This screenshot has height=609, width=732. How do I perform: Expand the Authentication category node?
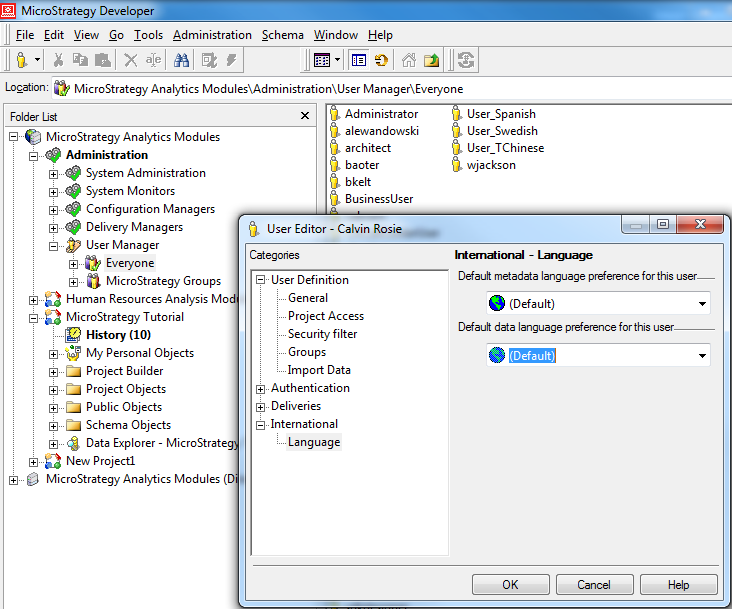point(261,388)
